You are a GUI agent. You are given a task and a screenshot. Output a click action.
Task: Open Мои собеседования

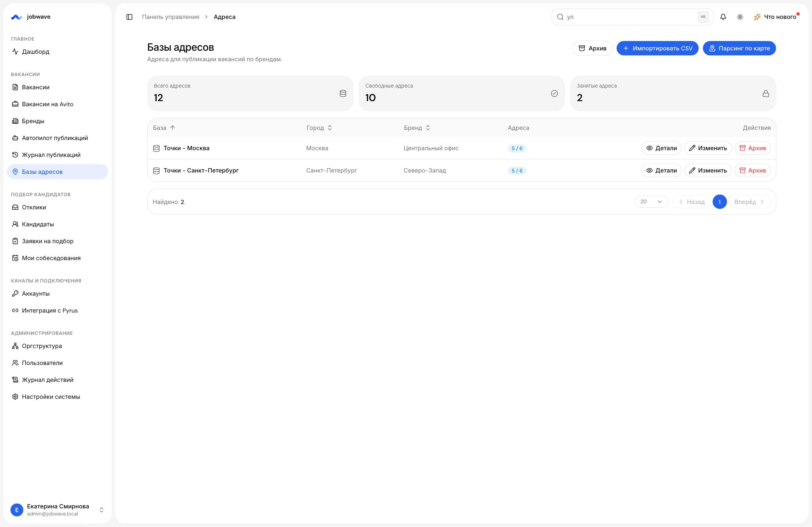[x=57, y=258]
